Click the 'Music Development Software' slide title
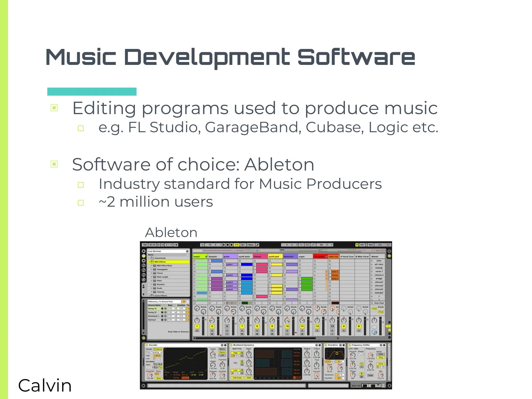 coord(230,57)
